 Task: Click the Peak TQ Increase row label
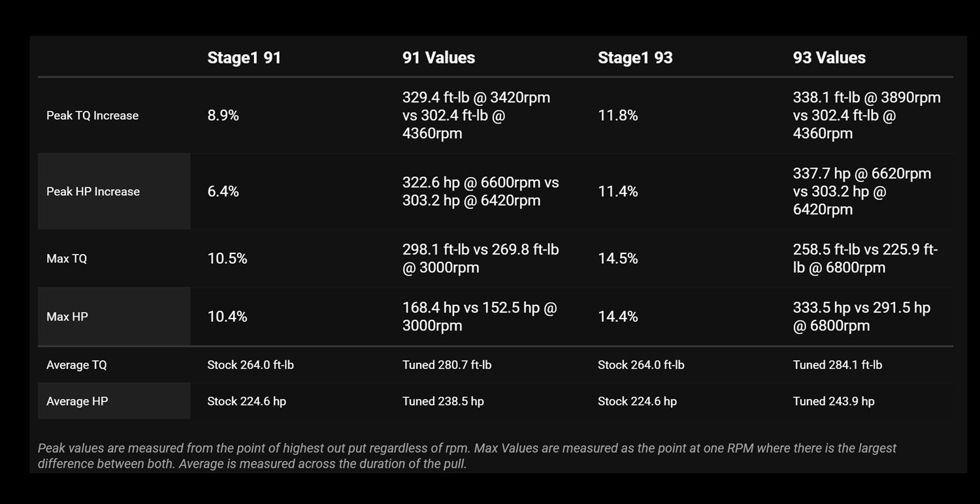pyautogui.click(x=92, y=116)
